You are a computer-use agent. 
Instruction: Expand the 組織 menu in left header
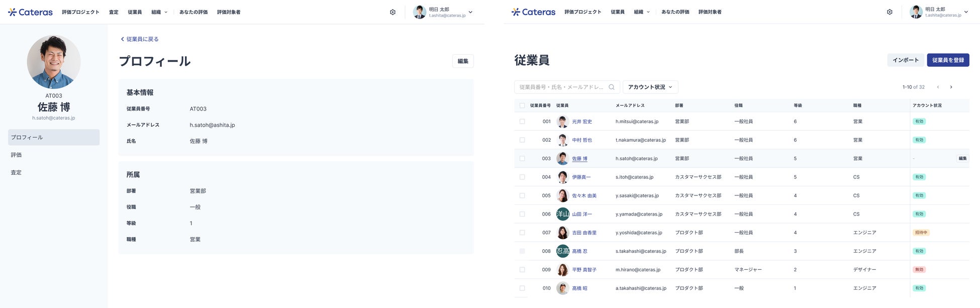pyautogui.click(x=159, y=12)
